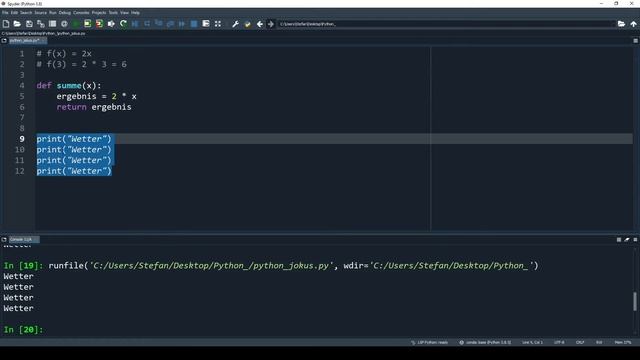Viewport: 640px width, 360px height.
Task: Browse for a working directory folder icon
Action: click(x=621, y=24)
